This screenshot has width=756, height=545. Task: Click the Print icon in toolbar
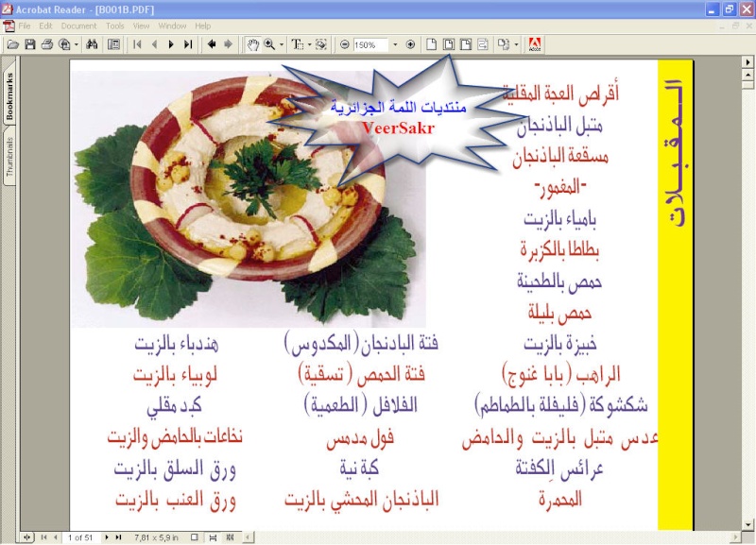tap(47, 44)
